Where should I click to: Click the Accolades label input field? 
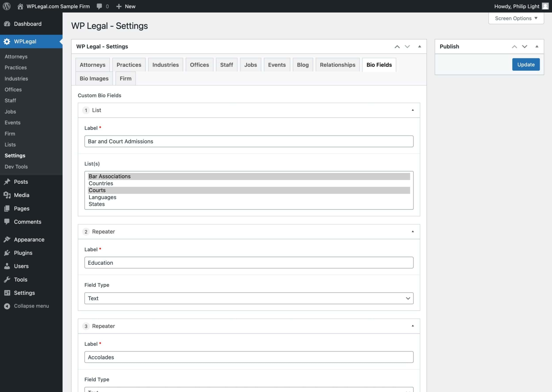(249, 357)
